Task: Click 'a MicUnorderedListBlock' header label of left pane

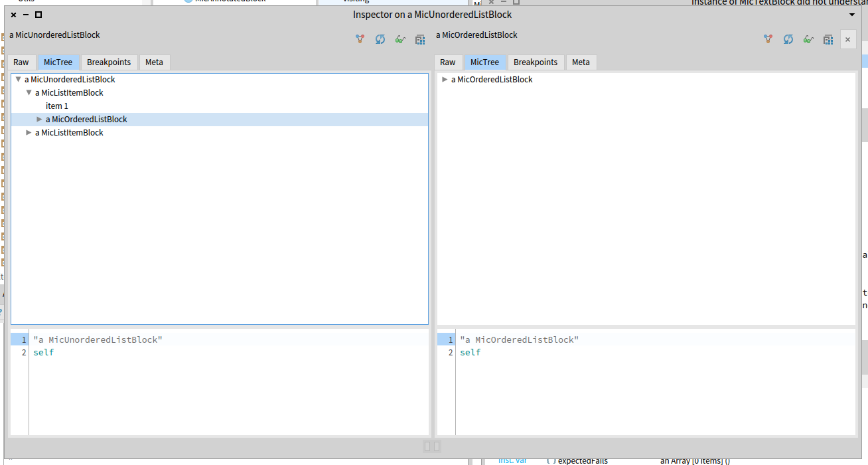Action: tap(54, 35)
